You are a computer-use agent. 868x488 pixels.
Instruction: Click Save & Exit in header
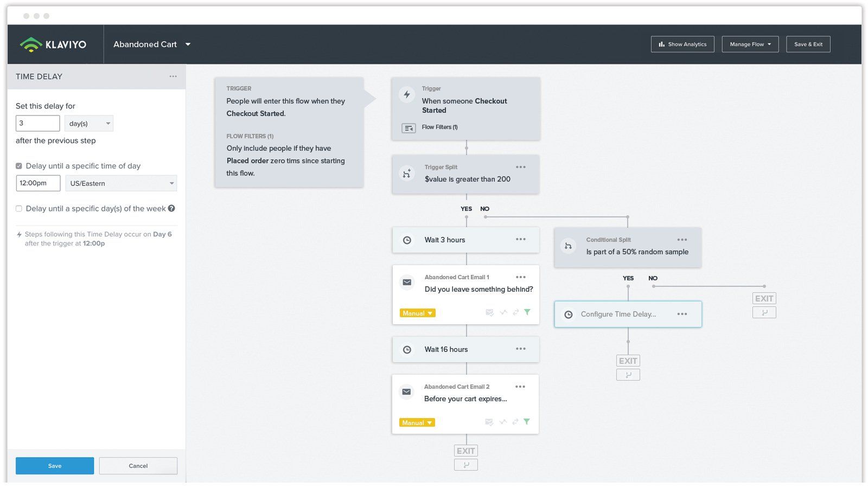808,44
